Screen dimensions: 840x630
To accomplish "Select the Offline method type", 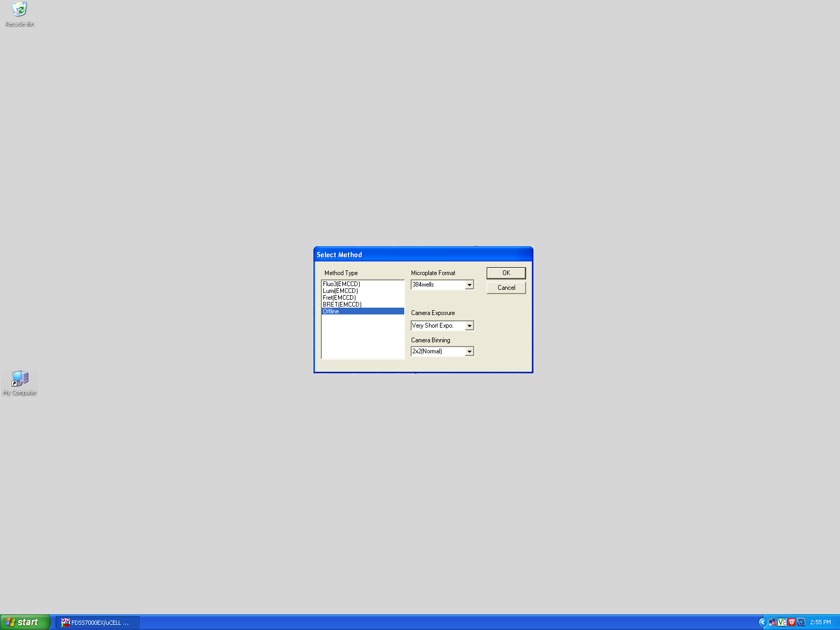I will click(363, 311).
